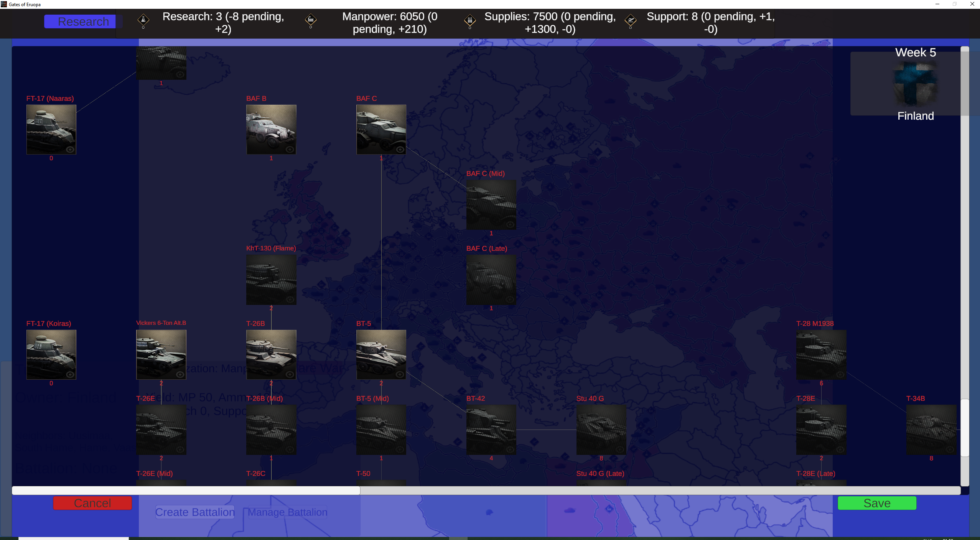This screenshot has width=980, height=540.
Task: Select the T-26E tank thumbnail
Action: tap(161, 430)
